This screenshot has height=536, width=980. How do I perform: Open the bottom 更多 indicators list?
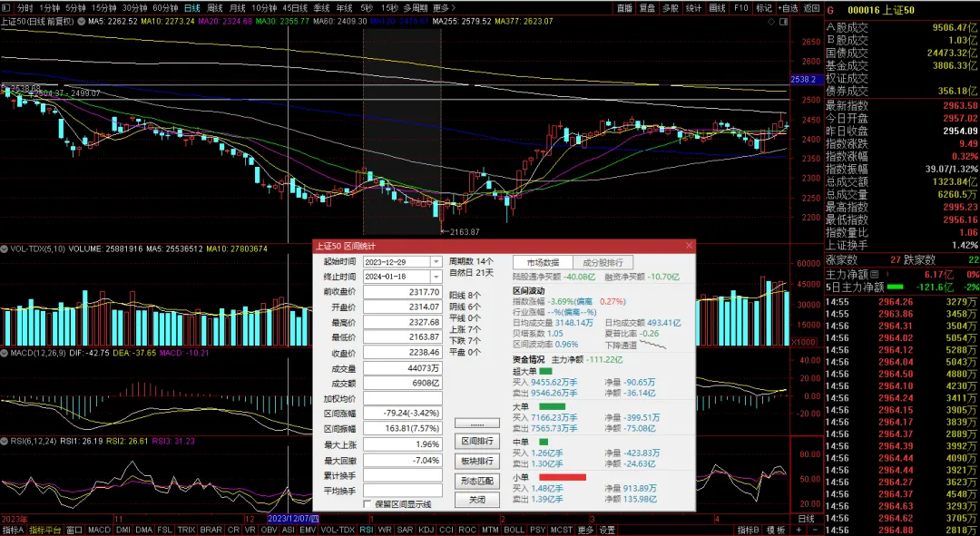[585, 530]
